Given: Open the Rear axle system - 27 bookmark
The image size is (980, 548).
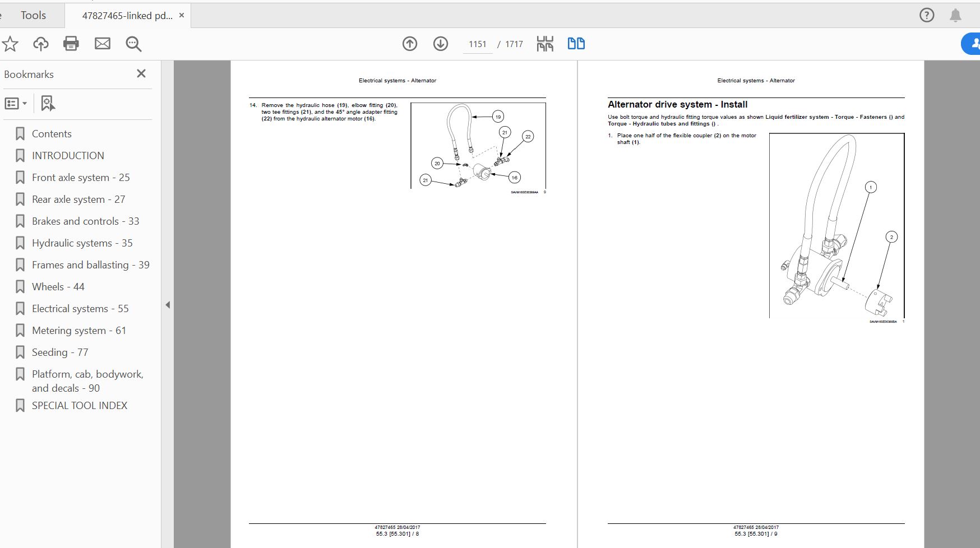Looking at the screenshot, I should [x=78, y=199].
